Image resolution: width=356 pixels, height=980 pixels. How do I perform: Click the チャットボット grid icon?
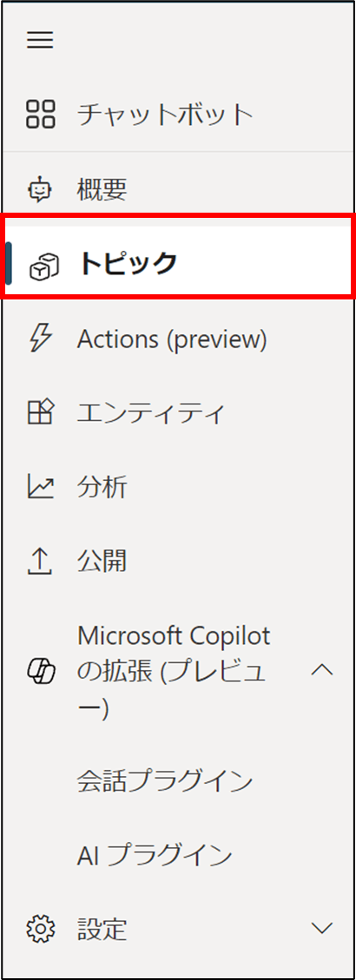[x=41, y=115]
